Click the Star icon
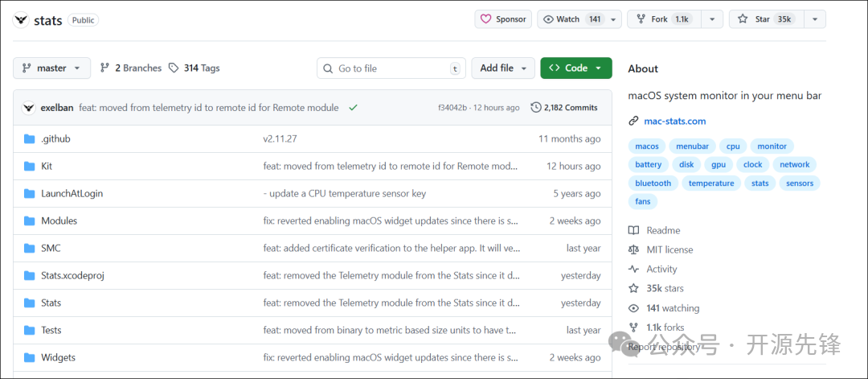Screen dimensions: 868x379 [x=743, y=19]
